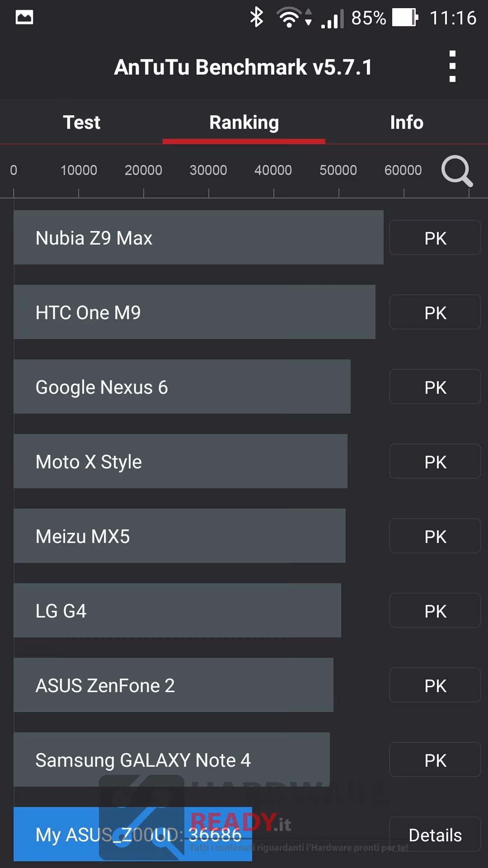Open Details for my ASUS_Z00UD score
The height and width of the screenshot is (868, 488).
tap(435, 834)
